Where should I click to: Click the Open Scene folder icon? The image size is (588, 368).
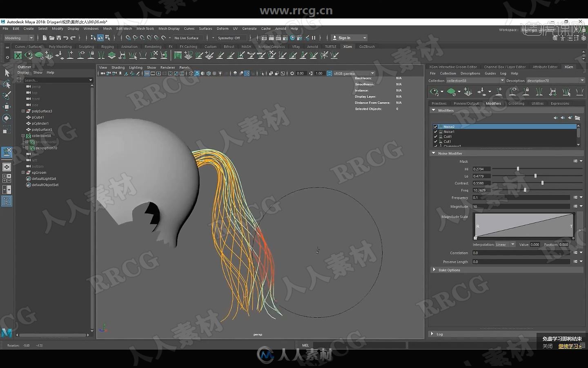coord(51,38)
